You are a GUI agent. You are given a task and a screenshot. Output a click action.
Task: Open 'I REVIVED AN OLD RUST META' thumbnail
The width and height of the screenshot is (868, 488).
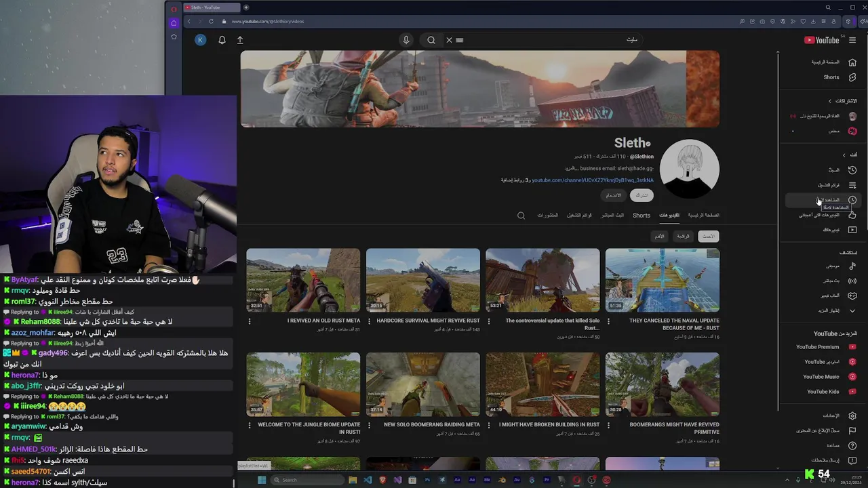303,280
